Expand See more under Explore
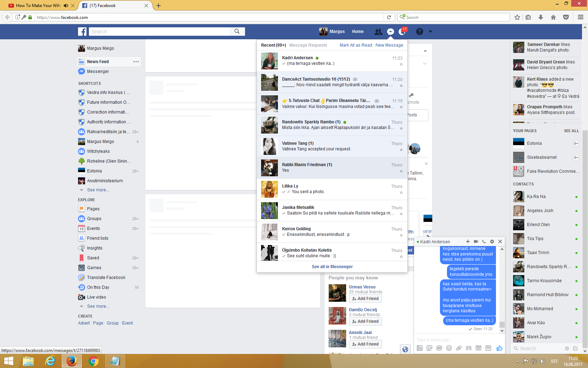This screenshot has width=588, height=368. point(98,306)
